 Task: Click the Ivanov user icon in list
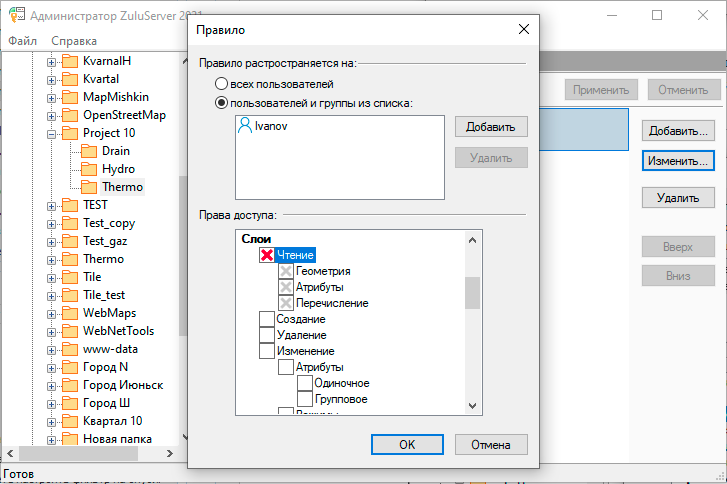tap(245, 127)
